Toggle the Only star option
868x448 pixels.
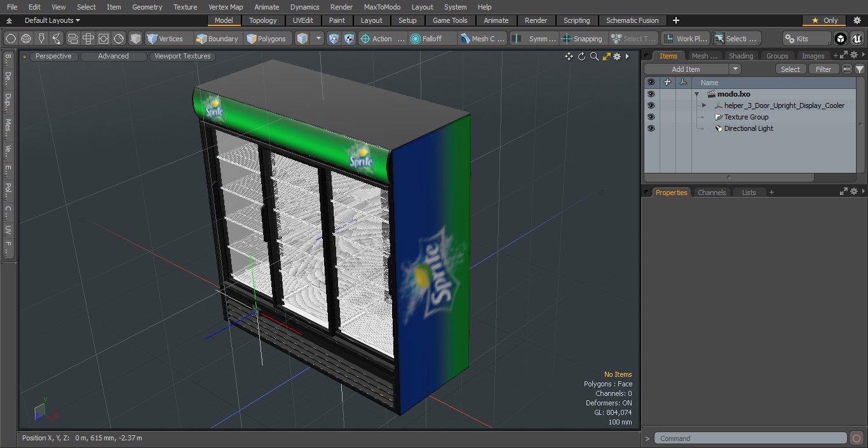pos(825,20)
